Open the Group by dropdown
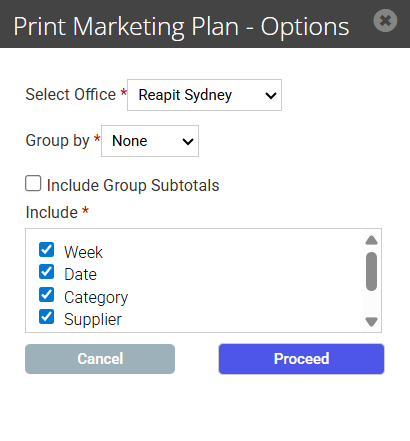 click(150, 141)
